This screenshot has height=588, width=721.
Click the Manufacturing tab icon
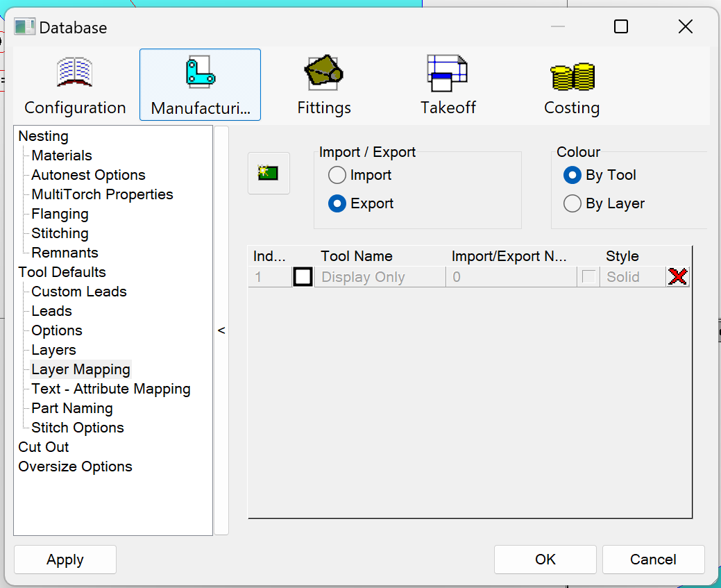pyautogui.click(x=200, y=73)
